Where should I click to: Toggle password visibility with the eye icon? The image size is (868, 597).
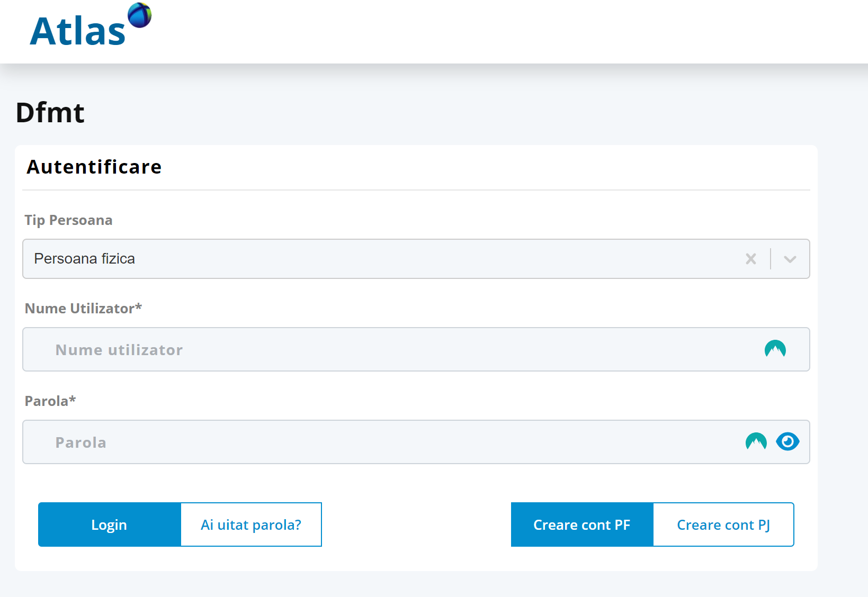coord(788,441)
